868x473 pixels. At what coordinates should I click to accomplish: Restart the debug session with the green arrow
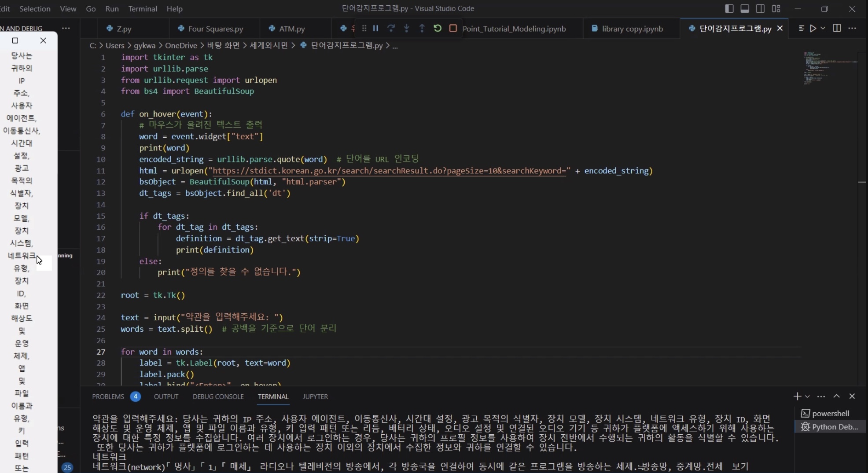[437, 28]
